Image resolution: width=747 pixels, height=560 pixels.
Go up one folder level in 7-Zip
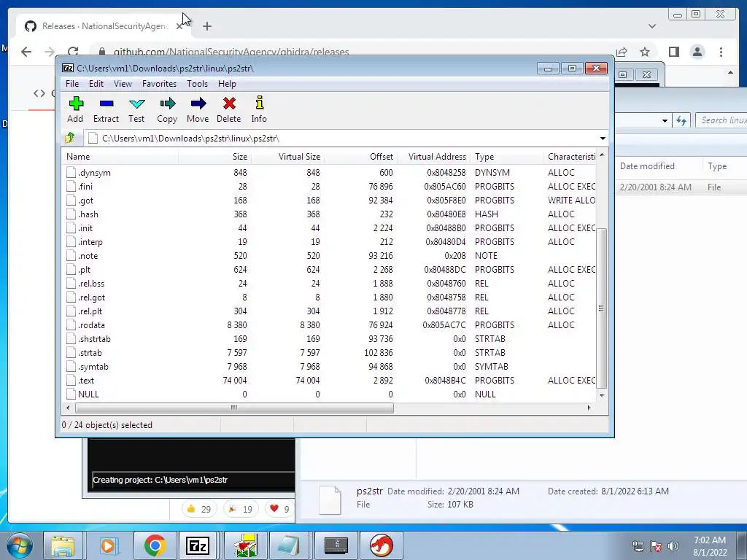[70, 138]
